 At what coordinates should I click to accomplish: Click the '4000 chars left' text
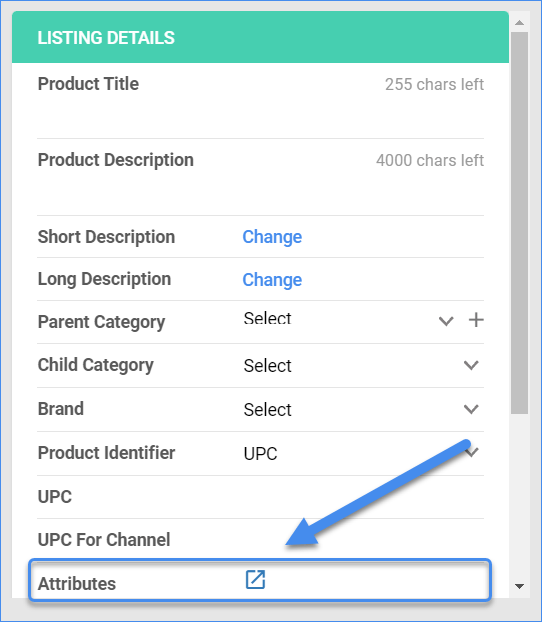430,160
